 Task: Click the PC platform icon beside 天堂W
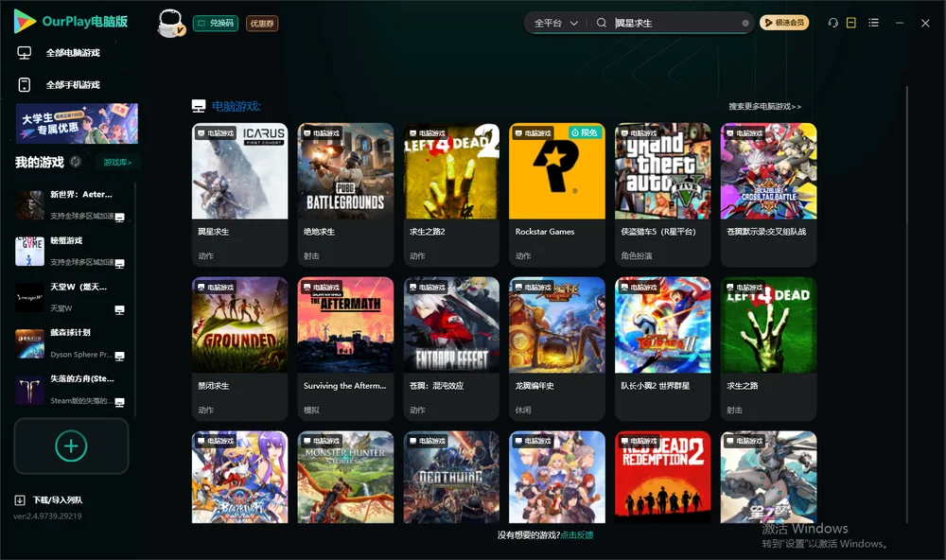[x=119, y=310]
